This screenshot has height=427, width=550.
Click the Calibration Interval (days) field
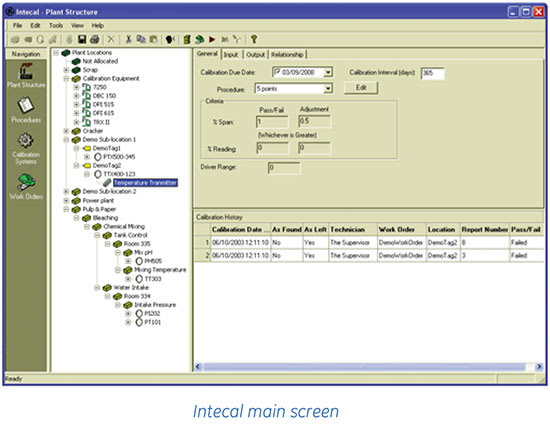pyautogui.click(x=432, y=73)
